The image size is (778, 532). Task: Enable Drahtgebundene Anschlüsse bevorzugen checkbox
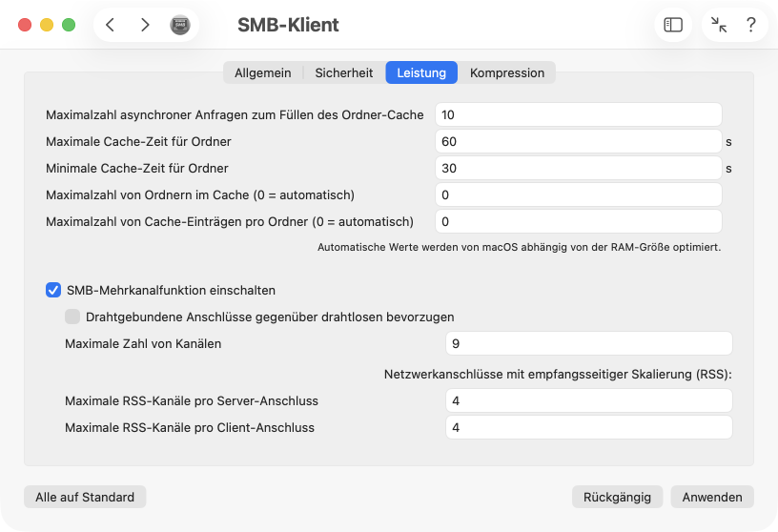point(72,317)
